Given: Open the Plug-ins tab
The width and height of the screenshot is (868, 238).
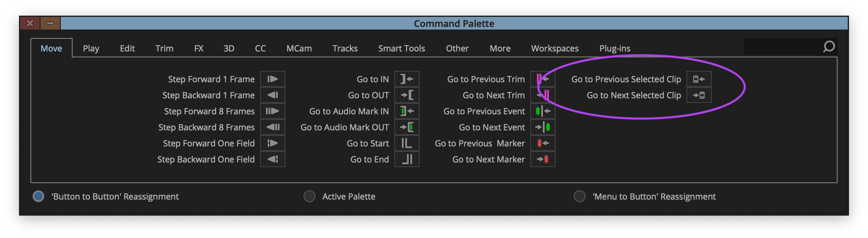Looking at the screenshot, I should click(615, 48).
